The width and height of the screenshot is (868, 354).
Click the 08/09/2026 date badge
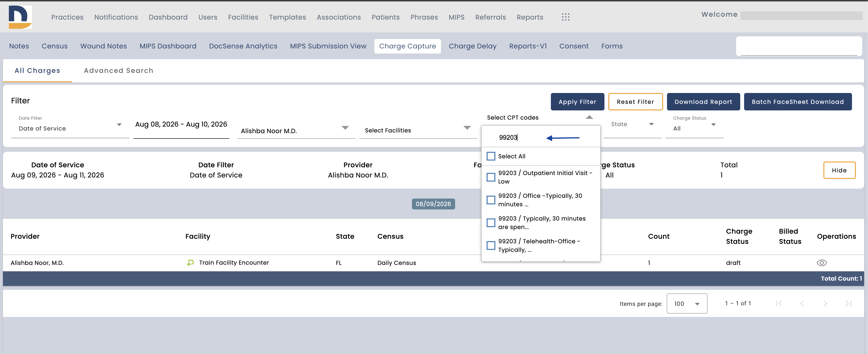pos(433,204)
